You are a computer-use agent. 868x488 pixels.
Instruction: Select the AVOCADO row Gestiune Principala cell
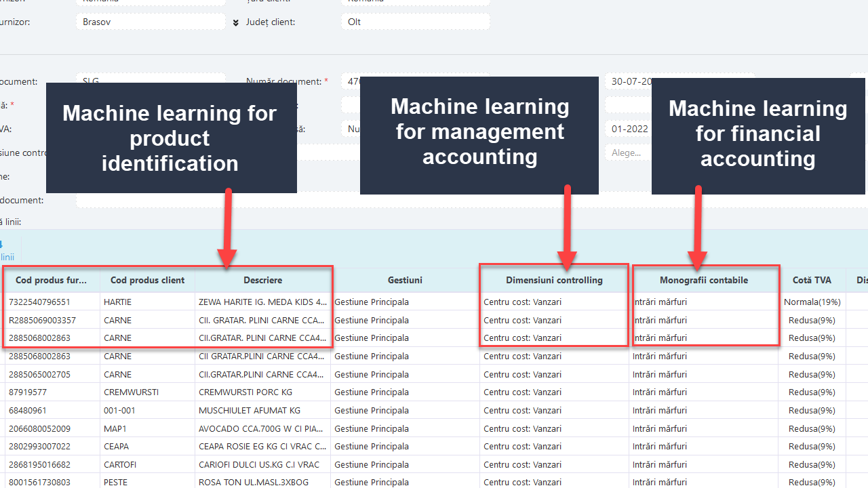coord(406,428)
